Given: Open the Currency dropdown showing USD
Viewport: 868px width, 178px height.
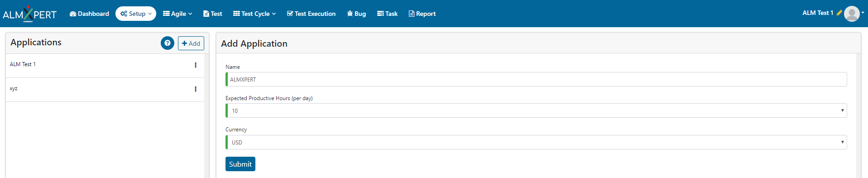Looking at the screenshot, I should 536,142.
